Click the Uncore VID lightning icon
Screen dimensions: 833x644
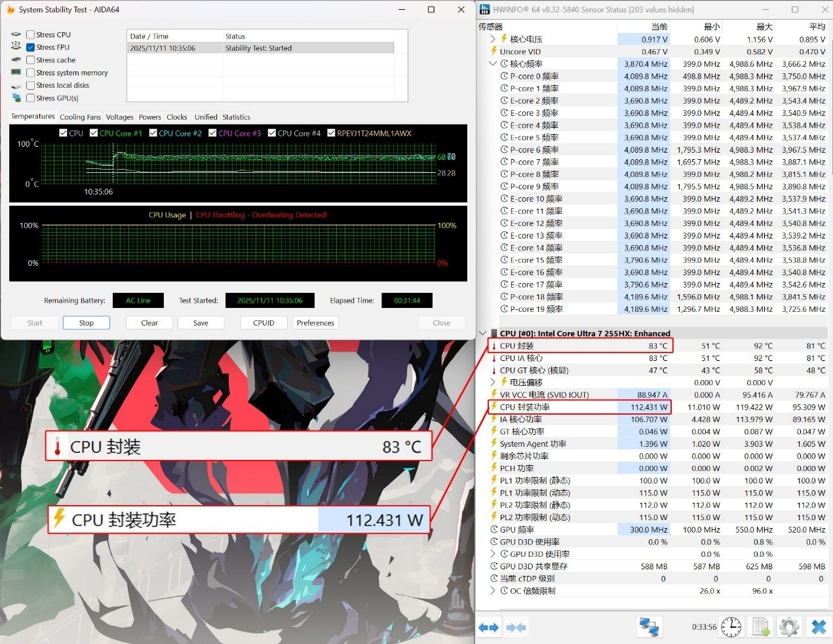coord(494,51)
